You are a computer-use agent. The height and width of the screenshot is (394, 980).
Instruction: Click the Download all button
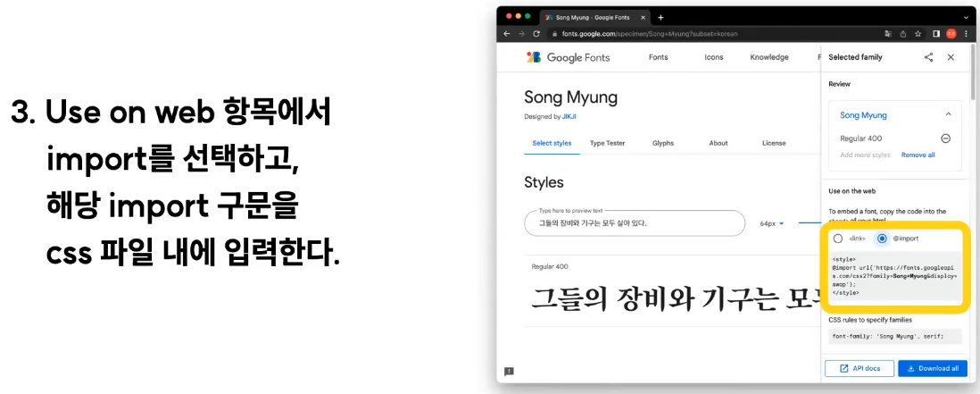[x=933, y=368]
